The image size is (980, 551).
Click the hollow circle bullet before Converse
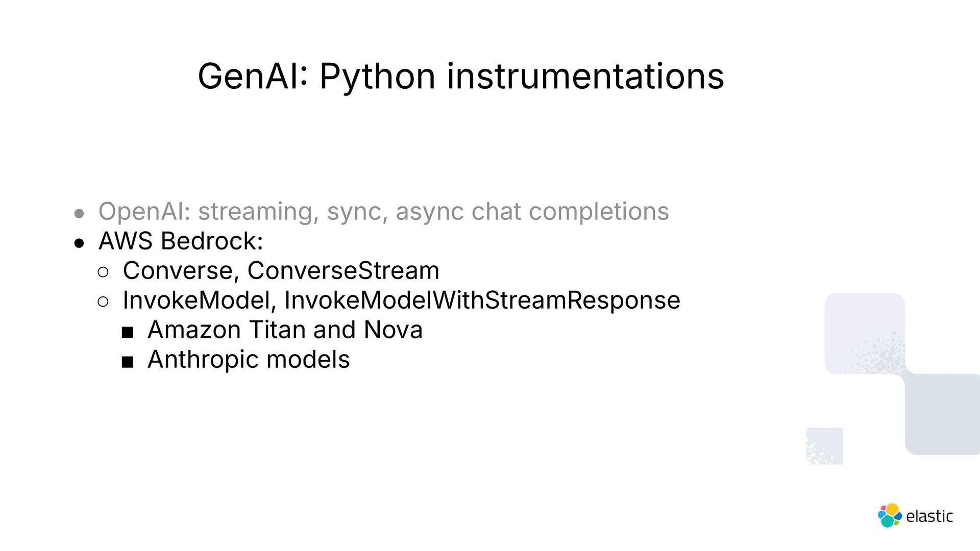(x=103, y=272)
